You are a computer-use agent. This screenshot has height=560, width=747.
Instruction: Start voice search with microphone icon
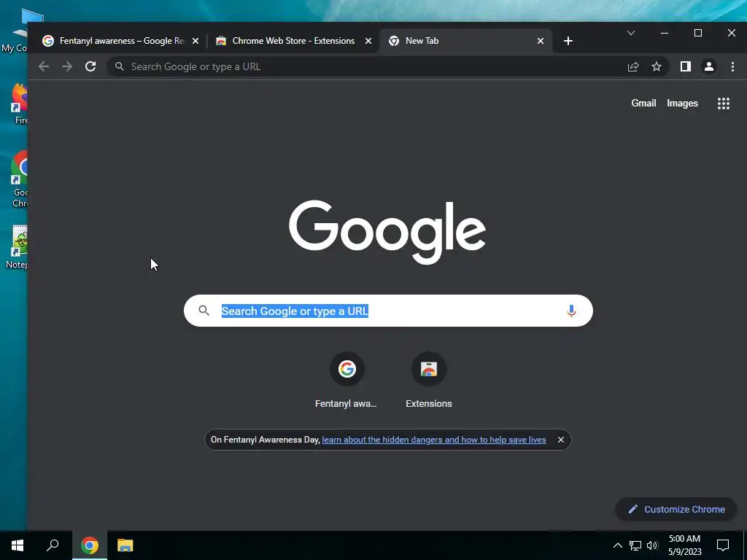point(571,311)
